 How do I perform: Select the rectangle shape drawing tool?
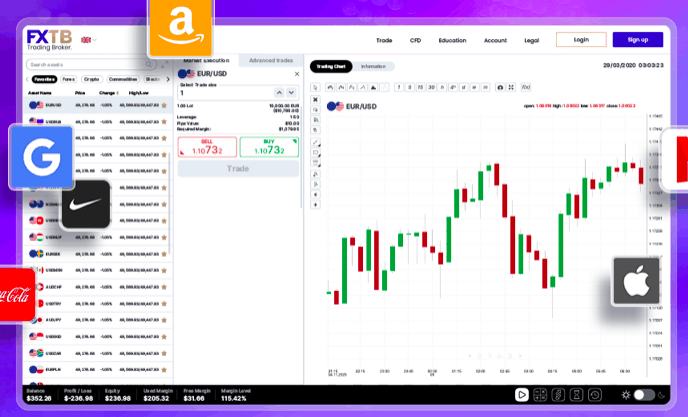point(315,152)
